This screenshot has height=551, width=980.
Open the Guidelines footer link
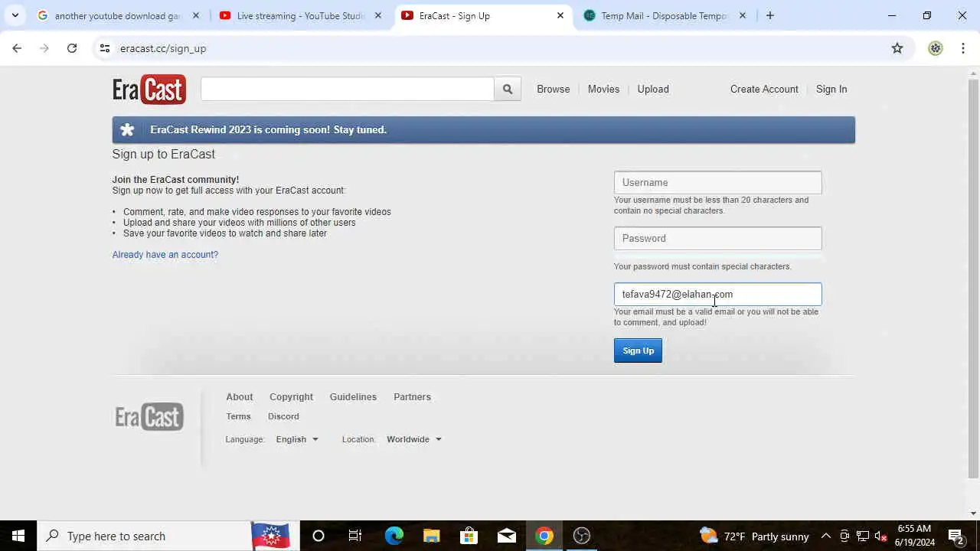pyautogui.click(x=353, y=397)
